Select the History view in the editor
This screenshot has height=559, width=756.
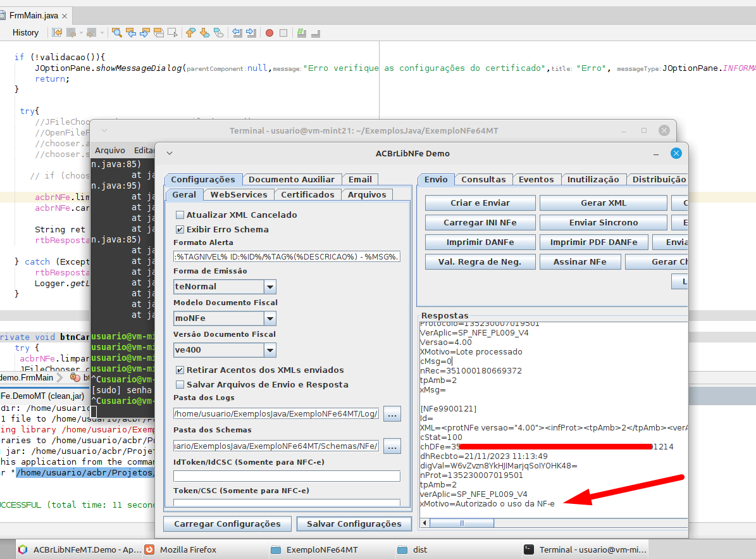click(x=25, y=33)
